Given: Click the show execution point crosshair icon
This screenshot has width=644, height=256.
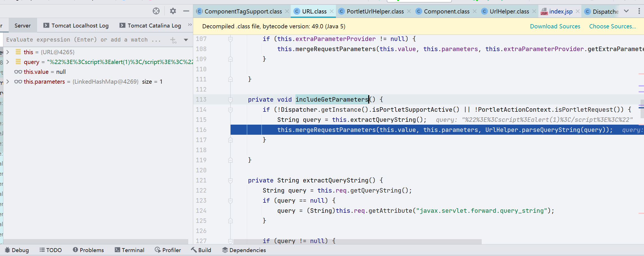Looking at the screenshot, I should (x=156, y=11).
